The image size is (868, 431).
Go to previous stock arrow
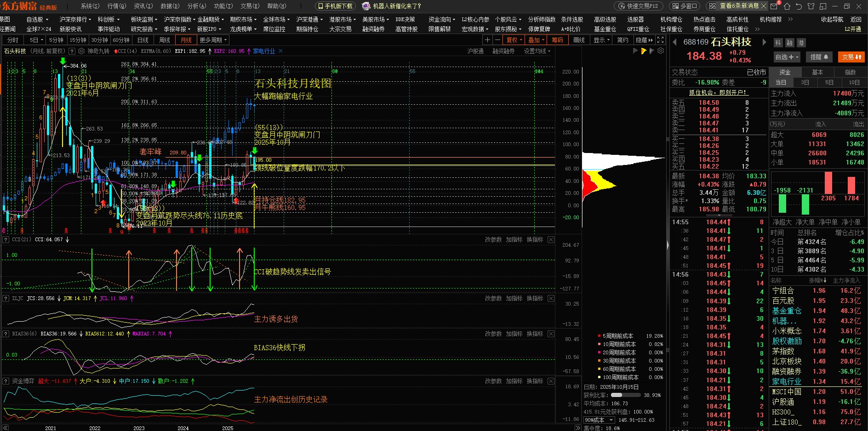pos(675,42)
